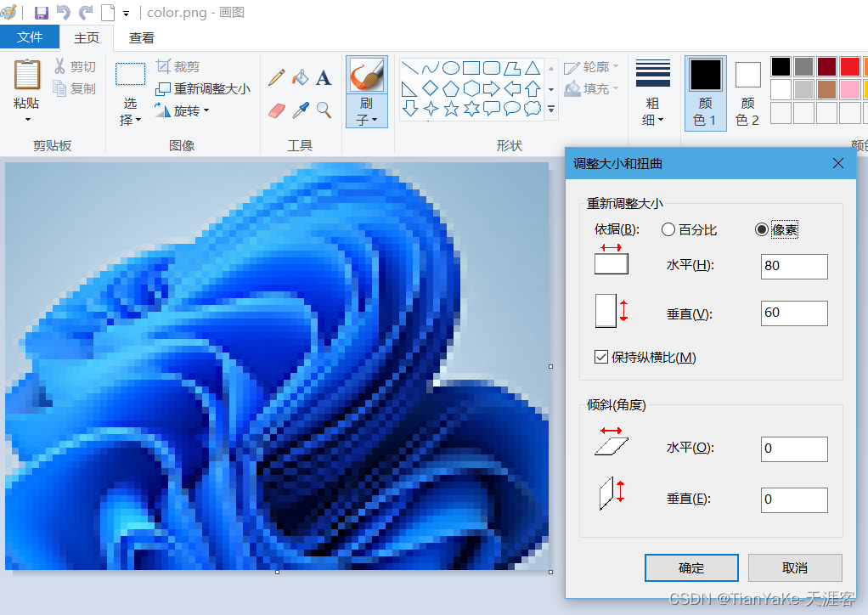Close the Resize and Skew dialog
Screen dimensions: 868x615
(x=838, y=163)
